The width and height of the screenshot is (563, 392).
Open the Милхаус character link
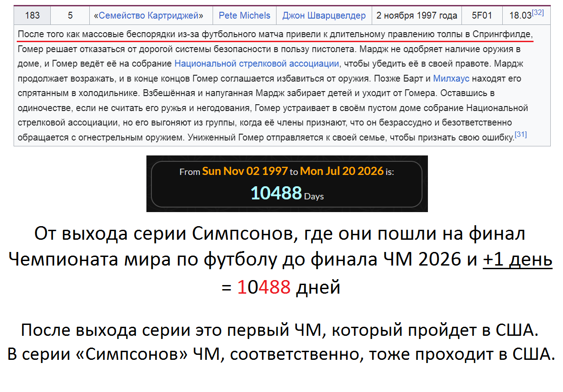[452, 78]
